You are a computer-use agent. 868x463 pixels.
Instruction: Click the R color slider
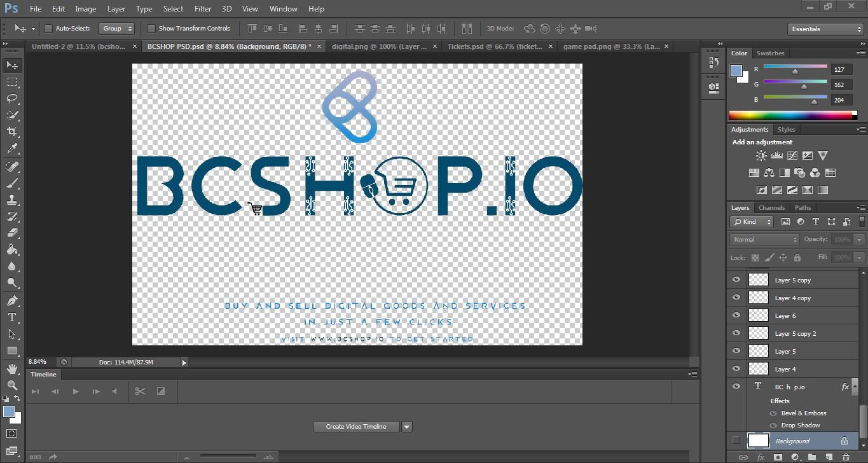[x=796, y=67]
